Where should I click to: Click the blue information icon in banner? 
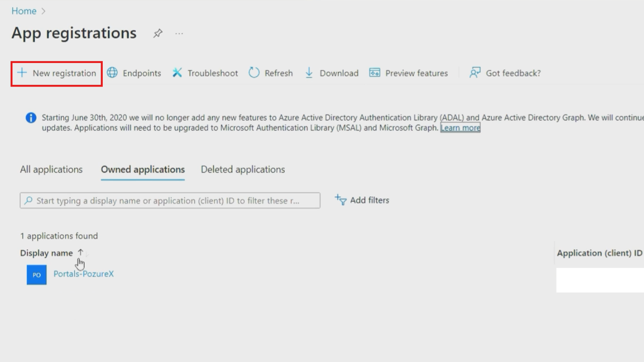point(31,118)
